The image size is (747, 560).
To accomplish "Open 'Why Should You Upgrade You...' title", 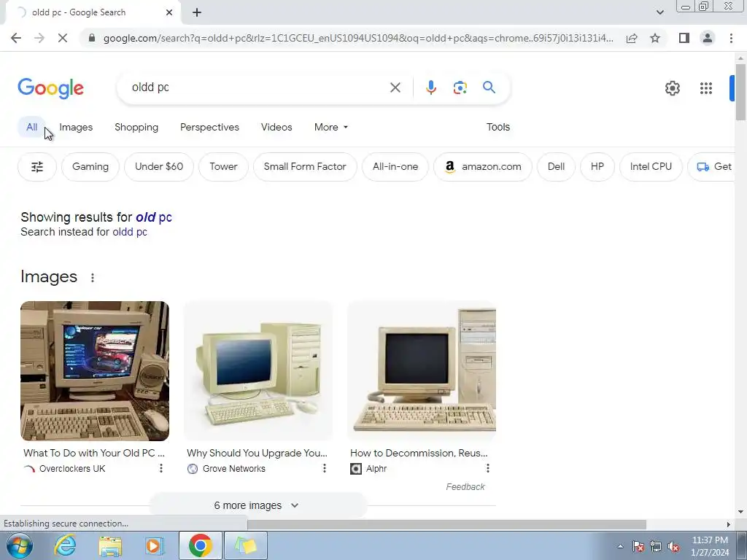I will [x=257, y=453].
